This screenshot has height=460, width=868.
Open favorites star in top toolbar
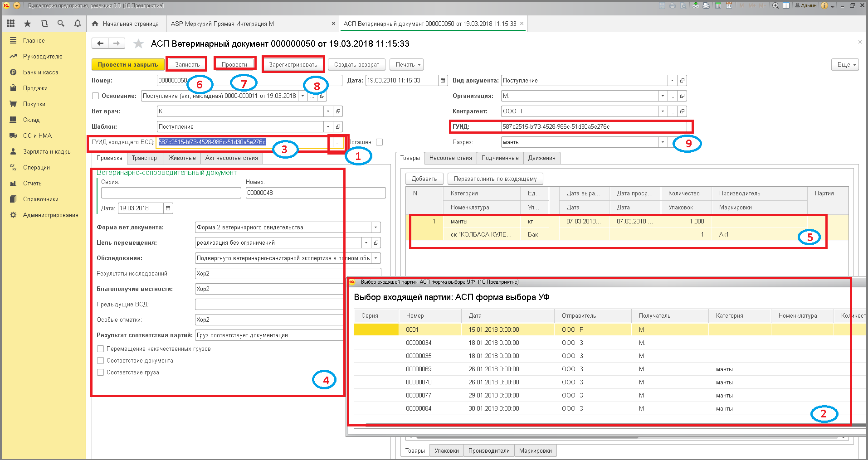pos(28,24)
